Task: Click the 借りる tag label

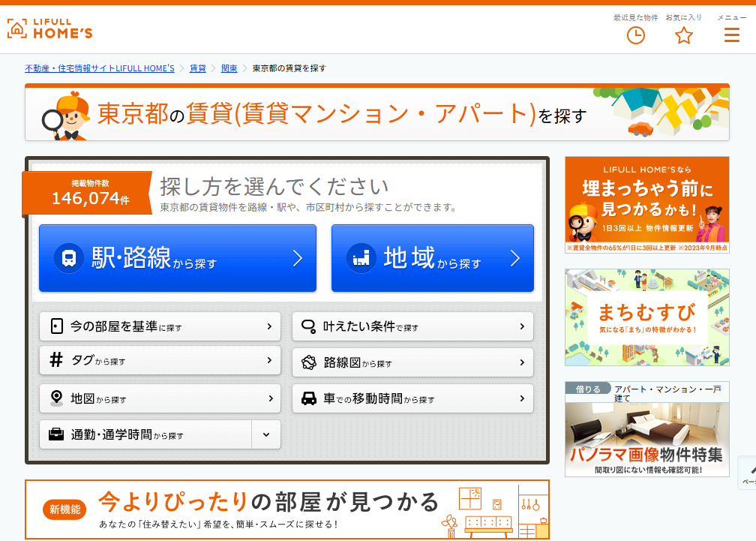Action: point(588,389)
